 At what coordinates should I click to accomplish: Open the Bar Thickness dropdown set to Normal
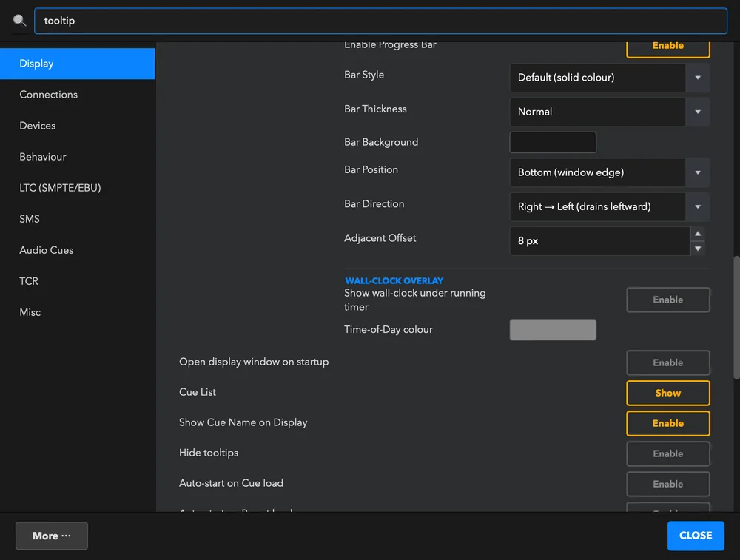(x=610, y=112)
